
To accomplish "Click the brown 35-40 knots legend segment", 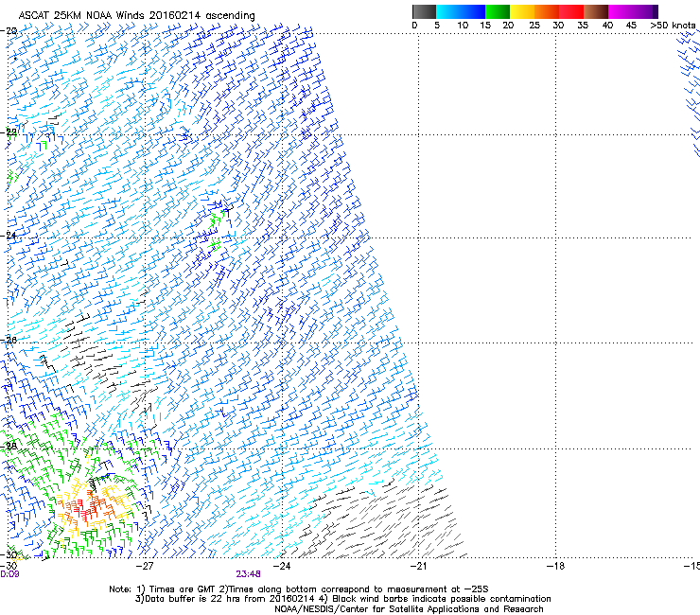I will 596,11.
